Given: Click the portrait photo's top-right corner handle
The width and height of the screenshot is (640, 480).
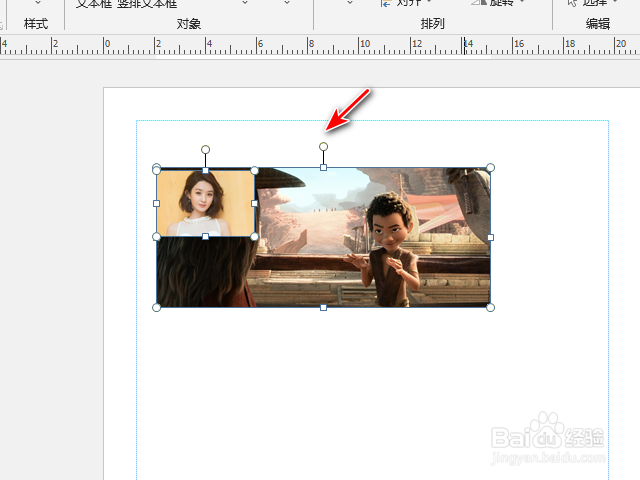Looking at the screenshot, I should (x=254, y=170).
